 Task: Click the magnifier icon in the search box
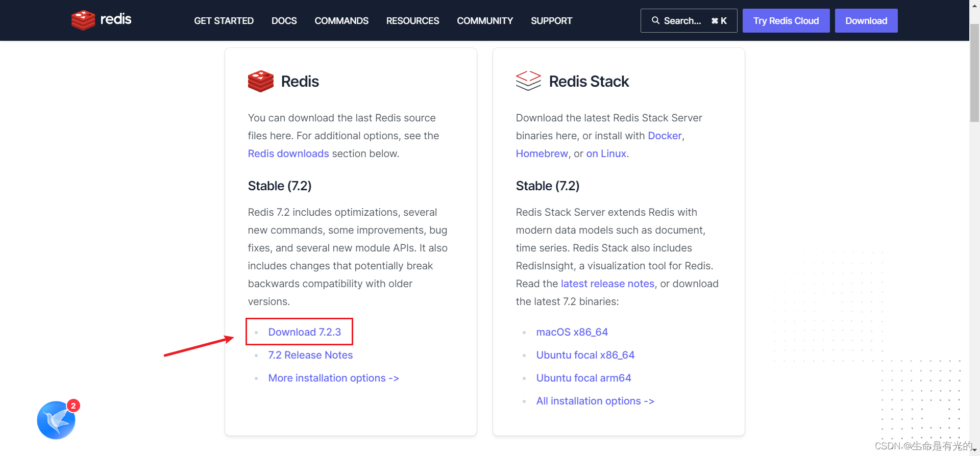[655, 20]
